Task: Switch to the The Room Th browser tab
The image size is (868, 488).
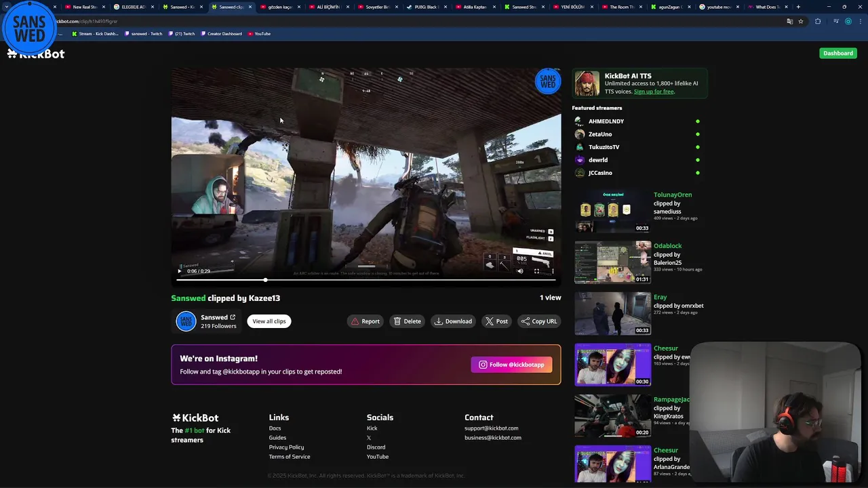Action: click(x=621, y=7)
